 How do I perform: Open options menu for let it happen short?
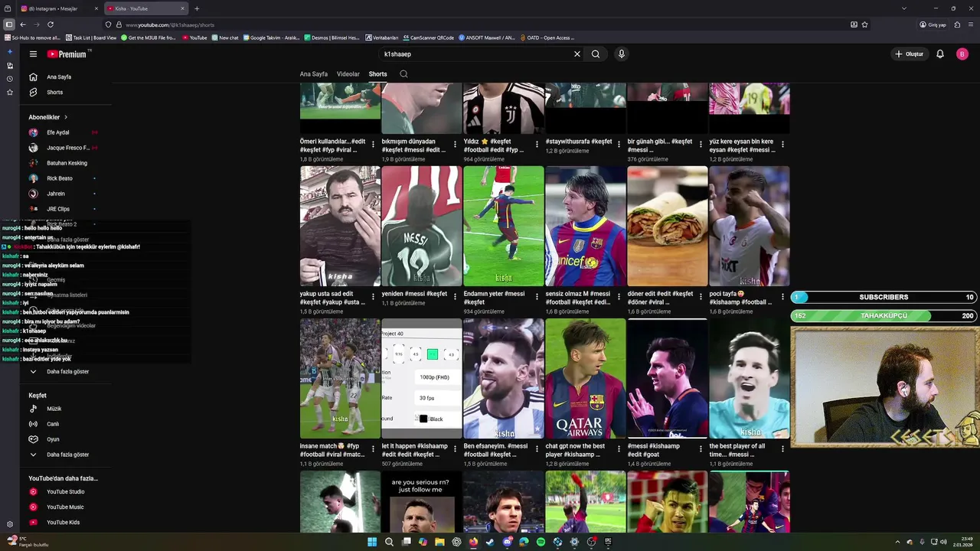point(455,449)
